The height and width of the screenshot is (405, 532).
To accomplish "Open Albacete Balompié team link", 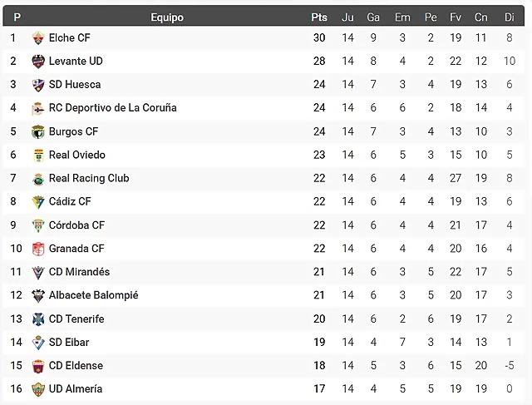I will coord(93,295).
